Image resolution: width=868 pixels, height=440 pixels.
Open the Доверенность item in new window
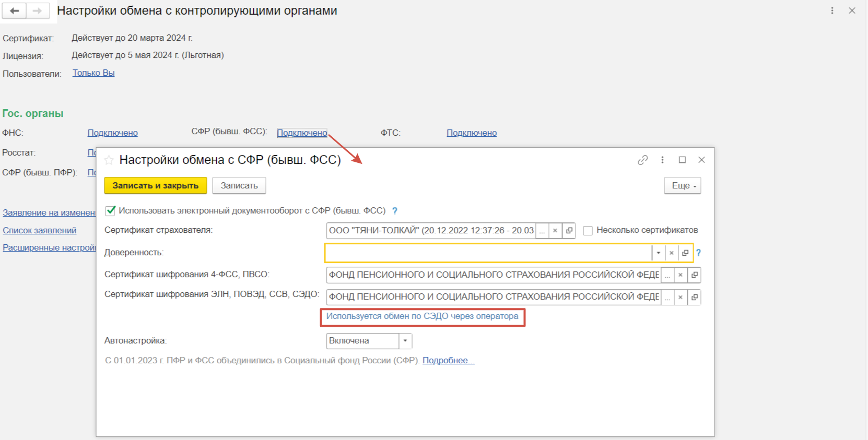(x=685, y=253)
